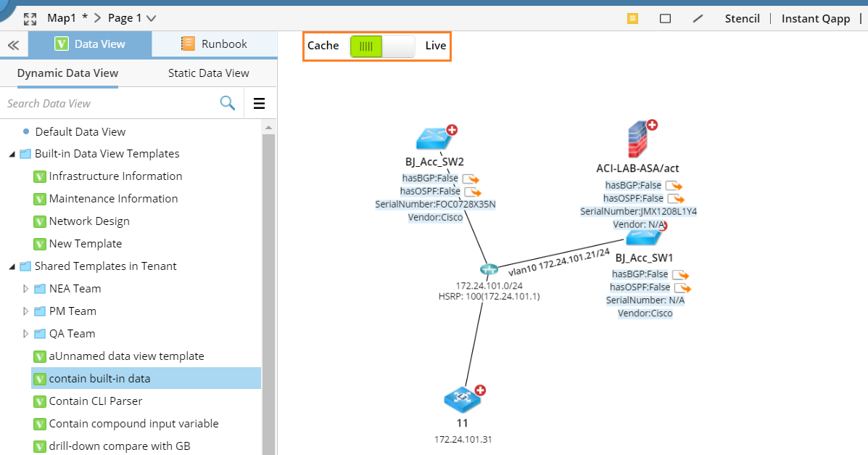This screenshot has height=455, width=868.
Task: Click the HSRP: 100(172.24.101.1) label
Action: tap(489, 297)
